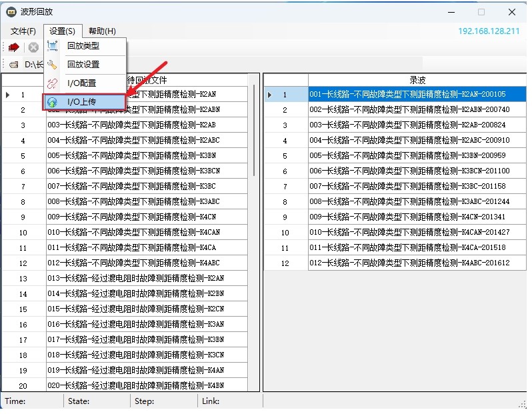532x414 pixels.
Task: Select recording row 001 ending K2AN-200105
Action: coord(407,95)
